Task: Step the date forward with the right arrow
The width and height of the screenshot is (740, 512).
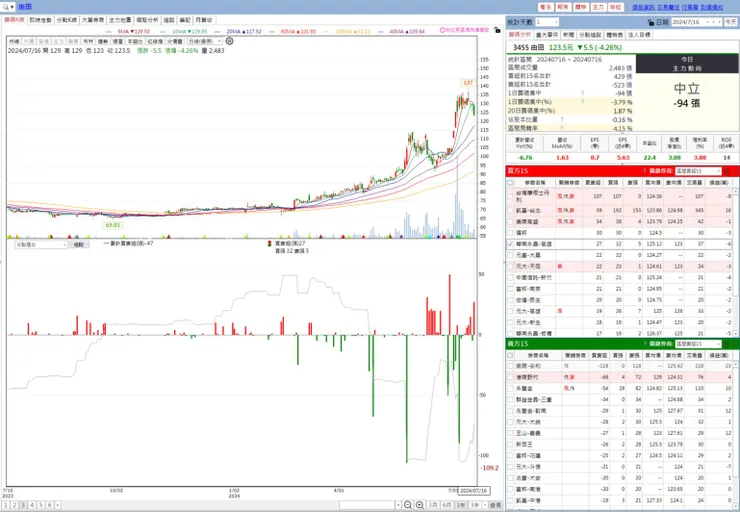Action: [x=719, y=22]
